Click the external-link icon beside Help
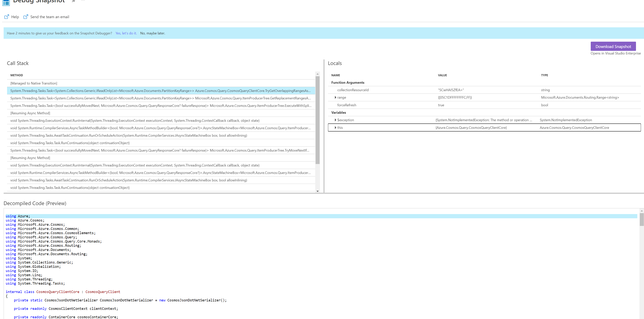 (6, 16)
